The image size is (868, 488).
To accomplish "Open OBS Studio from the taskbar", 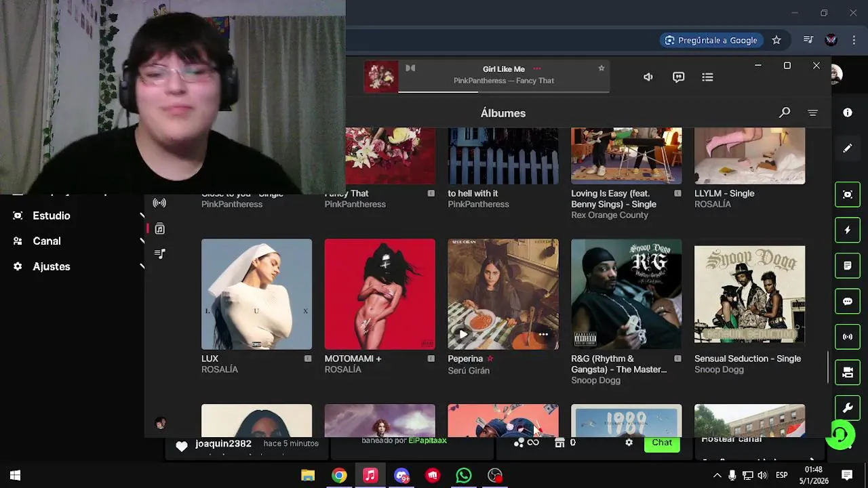I will point(495,476).
